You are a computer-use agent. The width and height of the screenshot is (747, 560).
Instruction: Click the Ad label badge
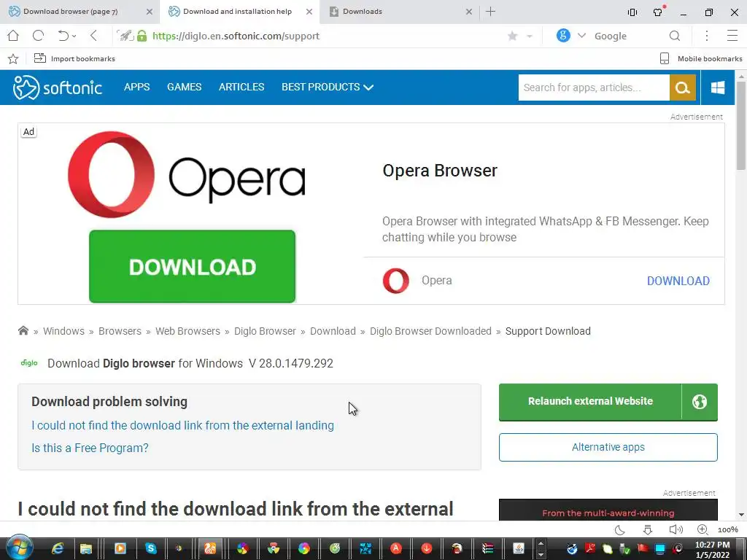tap(28, 132)
